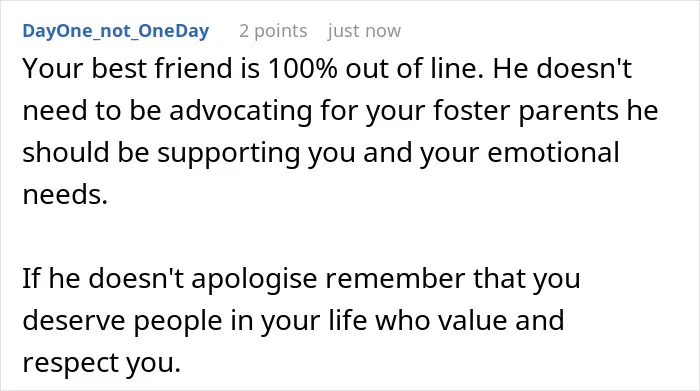Click the "2 points" comment score
Viewport: 700px width, 391px height.
pos(273,31)
